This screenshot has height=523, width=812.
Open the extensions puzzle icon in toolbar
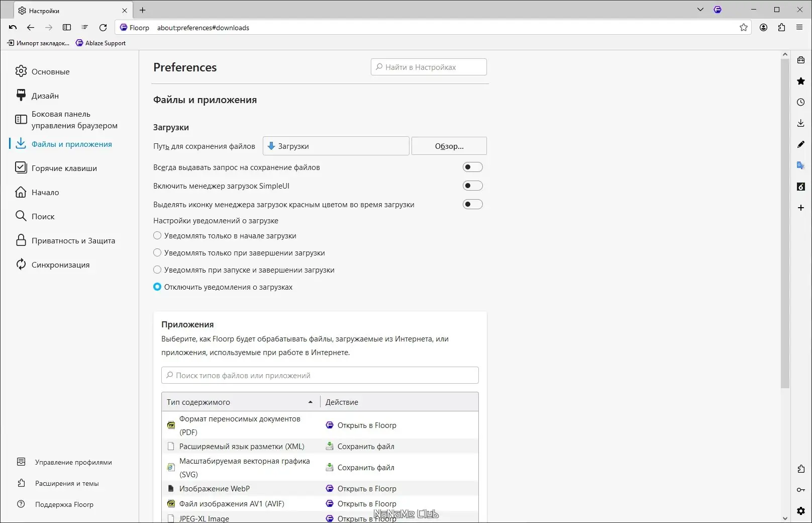pos(781,28)
